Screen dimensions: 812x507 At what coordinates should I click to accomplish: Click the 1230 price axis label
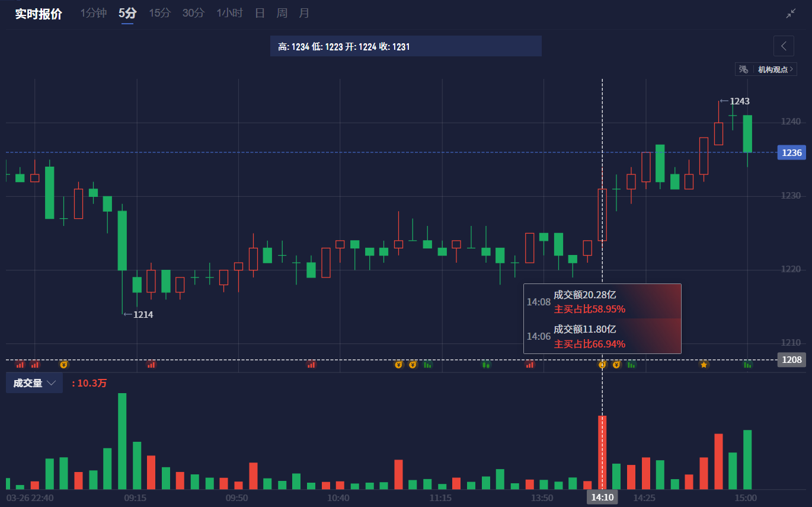coord(791,195)
